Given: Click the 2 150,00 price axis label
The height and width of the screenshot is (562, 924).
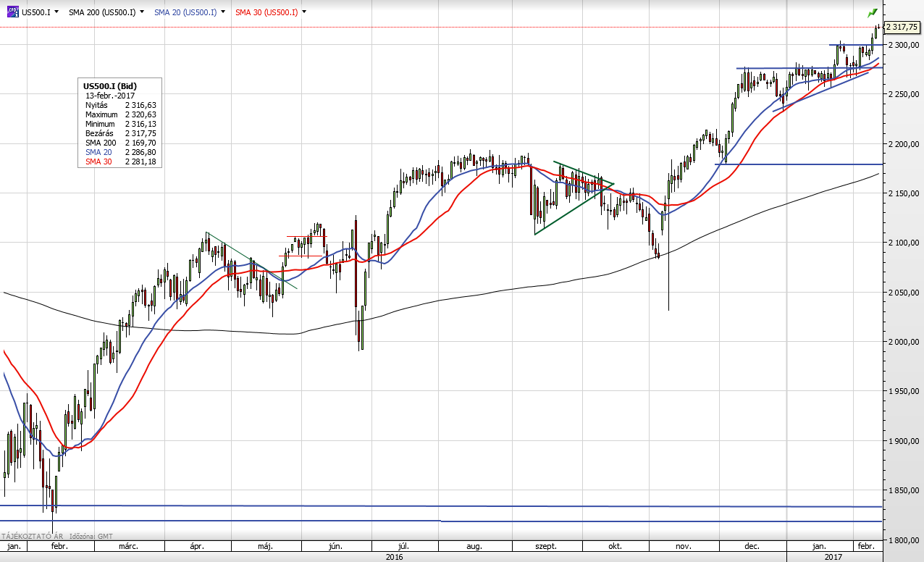Looking at the screenshot, I should point(904,193).
